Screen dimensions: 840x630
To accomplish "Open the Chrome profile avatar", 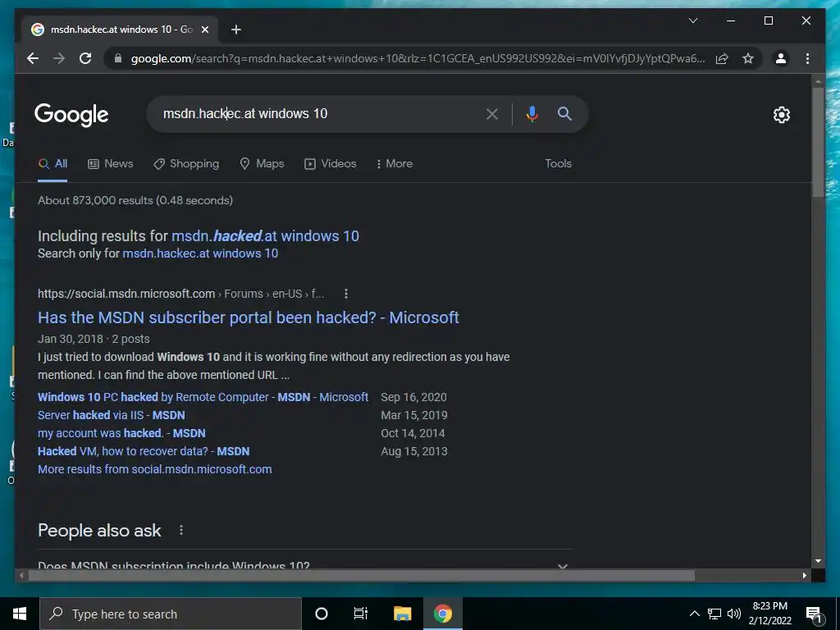I will [781, 58].
